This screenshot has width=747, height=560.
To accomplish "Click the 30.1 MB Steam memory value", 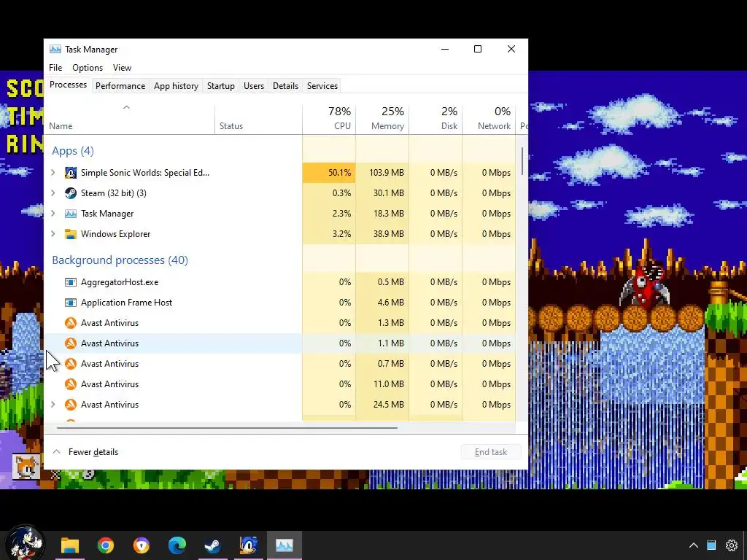I will [382, 192].
